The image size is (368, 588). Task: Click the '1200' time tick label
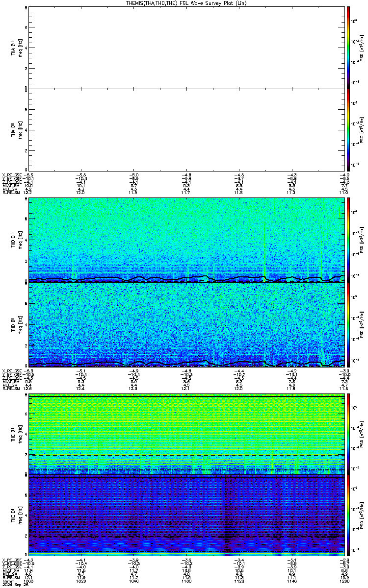(343, 581)
